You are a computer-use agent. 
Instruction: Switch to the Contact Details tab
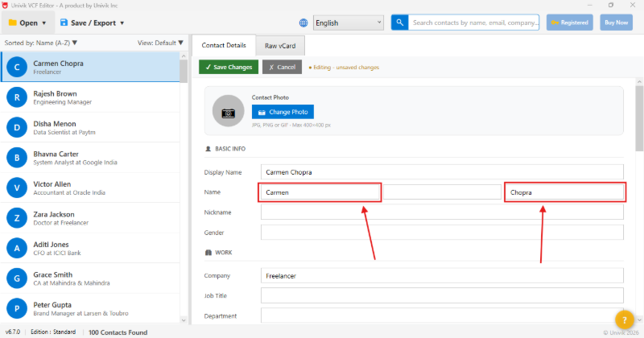(x=224, y=45)
